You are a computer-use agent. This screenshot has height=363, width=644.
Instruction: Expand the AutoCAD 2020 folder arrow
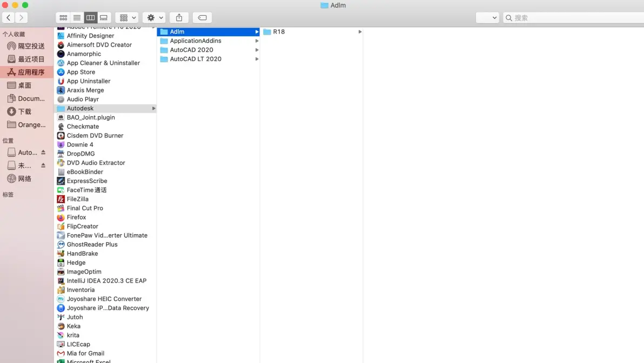257,50
